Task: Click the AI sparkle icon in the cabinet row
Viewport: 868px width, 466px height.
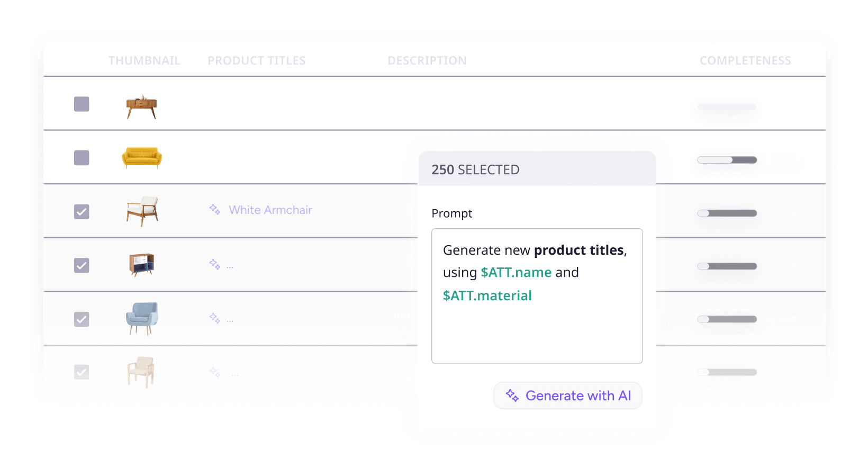Action: pyautogui.click(x=214, y=264)
